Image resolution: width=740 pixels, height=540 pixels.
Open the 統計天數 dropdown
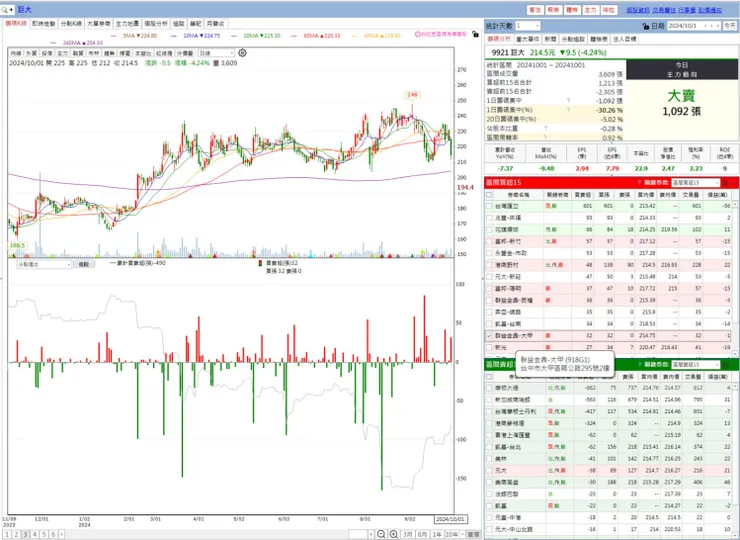[x=528, y=26]
